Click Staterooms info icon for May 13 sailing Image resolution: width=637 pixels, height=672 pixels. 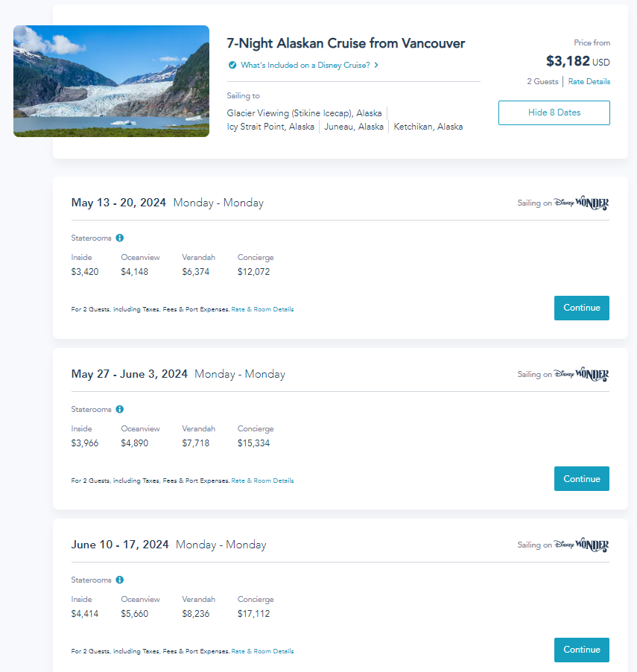coord(120,238)
